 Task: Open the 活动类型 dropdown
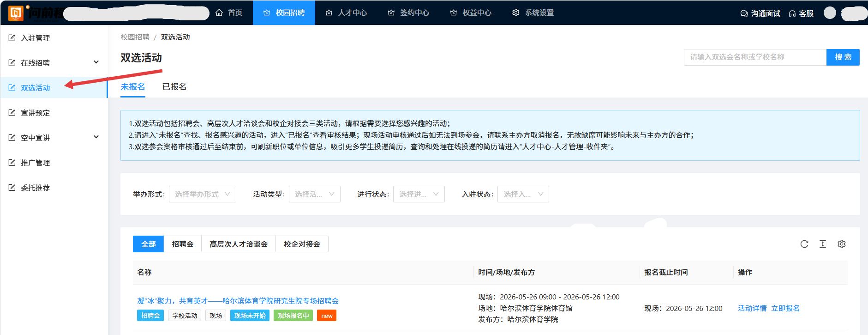315,194
